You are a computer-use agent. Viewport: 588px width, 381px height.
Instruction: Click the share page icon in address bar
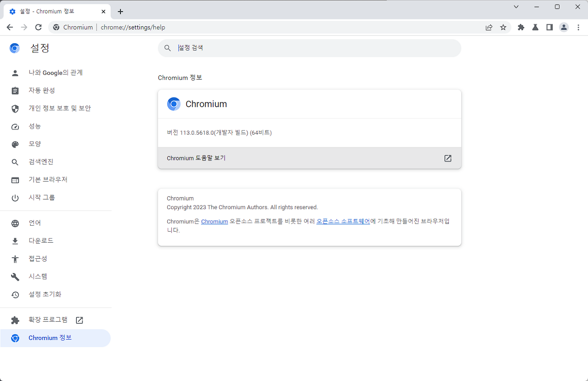[489, 27]
